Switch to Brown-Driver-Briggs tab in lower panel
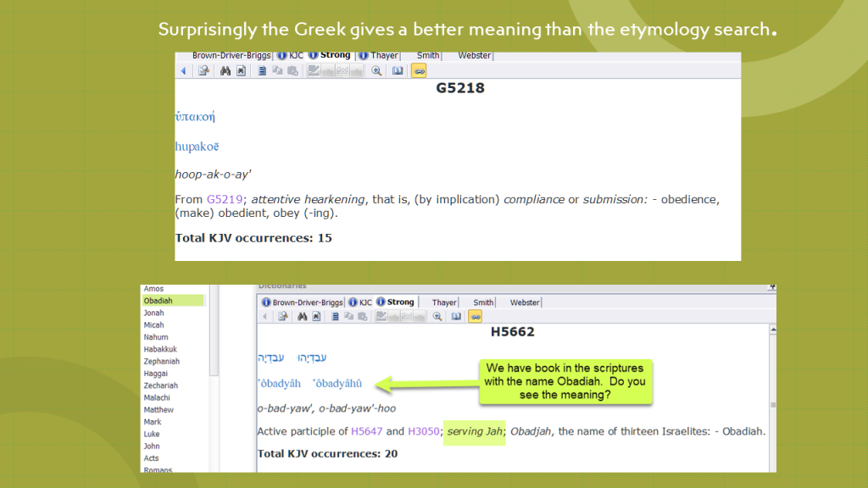Screen dimensions: 868x488 [303, 302]
